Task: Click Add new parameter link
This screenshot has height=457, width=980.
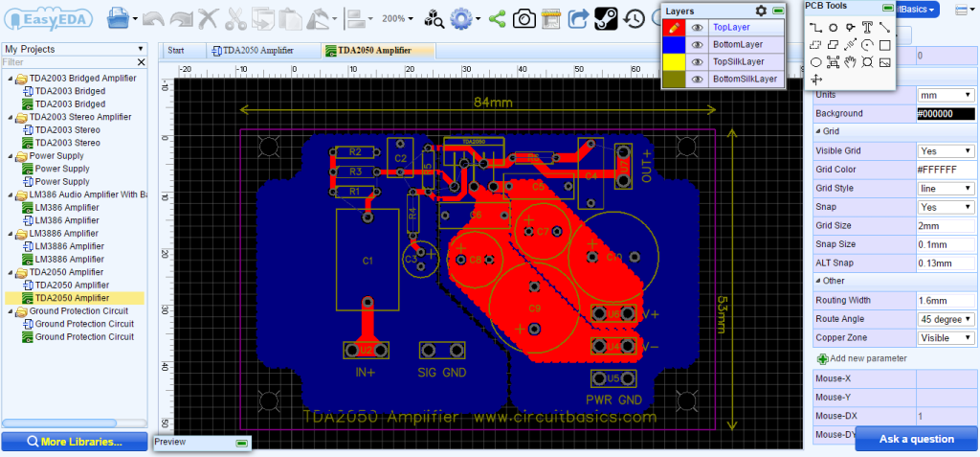Action: (x=862, y=358)
